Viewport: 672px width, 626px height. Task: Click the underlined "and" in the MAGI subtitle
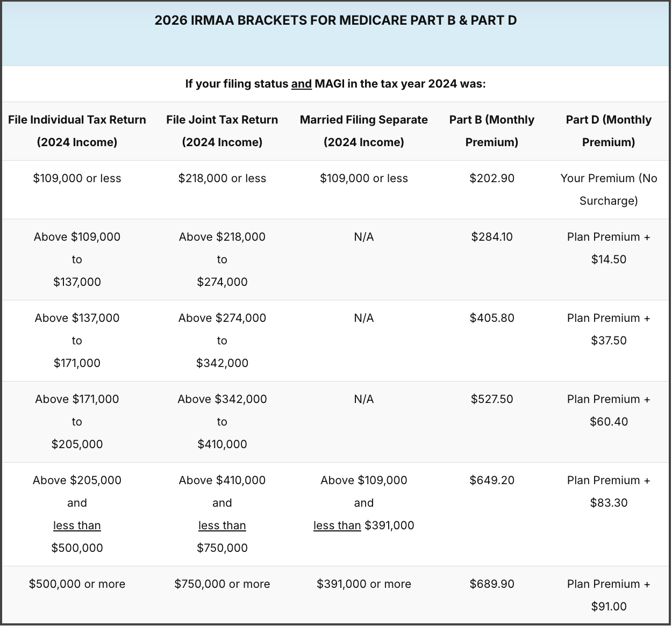click(301, 84)
